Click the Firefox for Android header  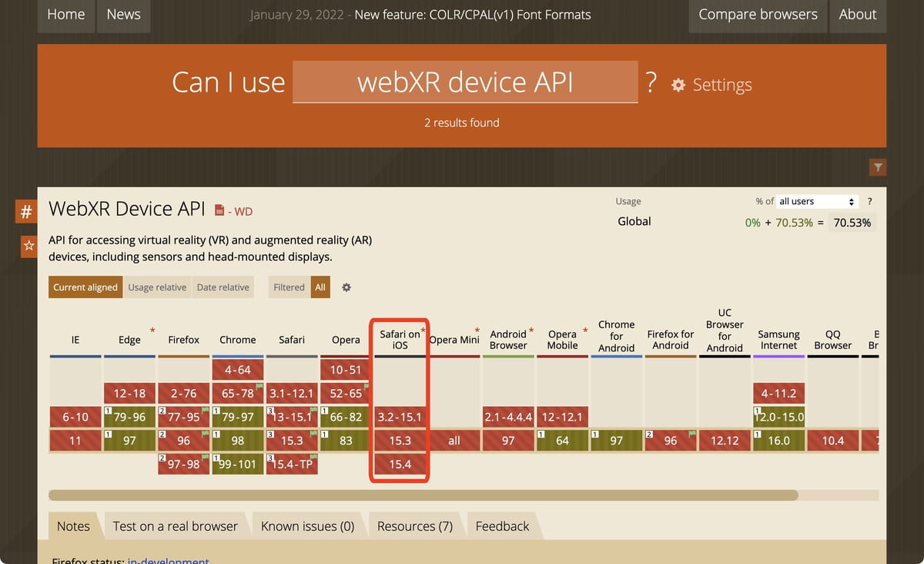(671, 340)
